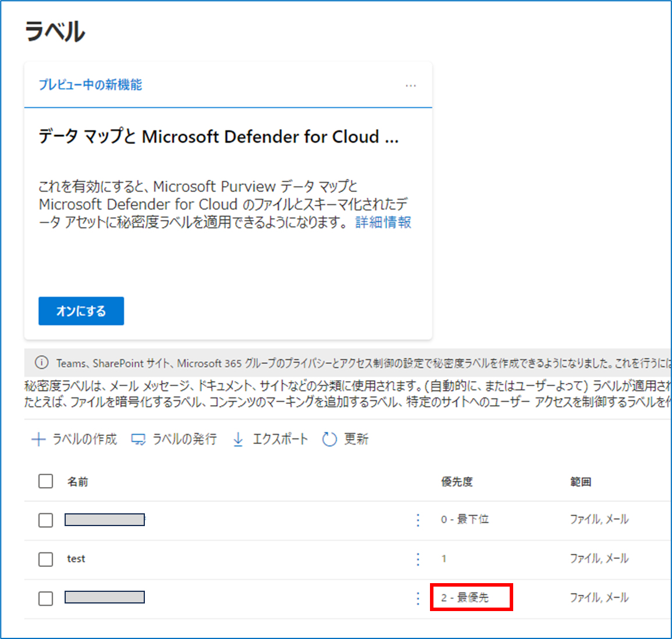Click the redacted label name in 2 - 最優先 row
This screenshot has height=639, width=672.
105,597
